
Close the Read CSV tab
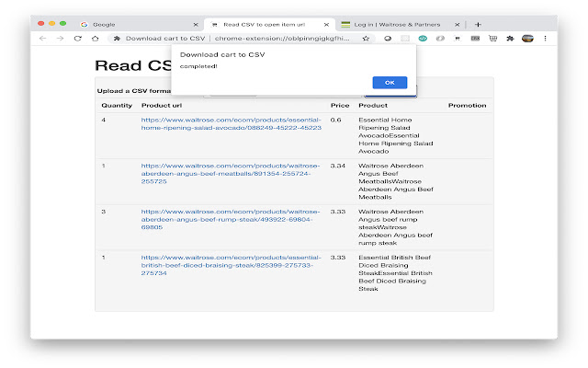coord(327,25)
